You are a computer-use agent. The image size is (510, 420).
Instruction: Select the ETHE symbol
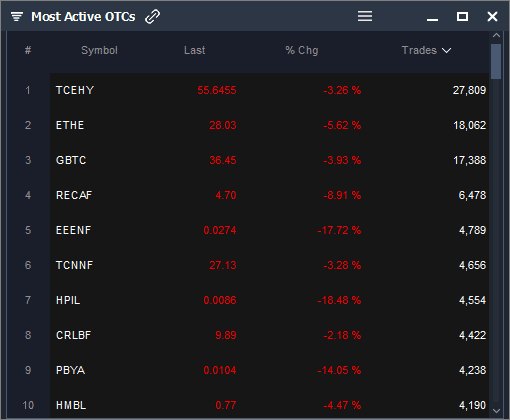[70, 125]
